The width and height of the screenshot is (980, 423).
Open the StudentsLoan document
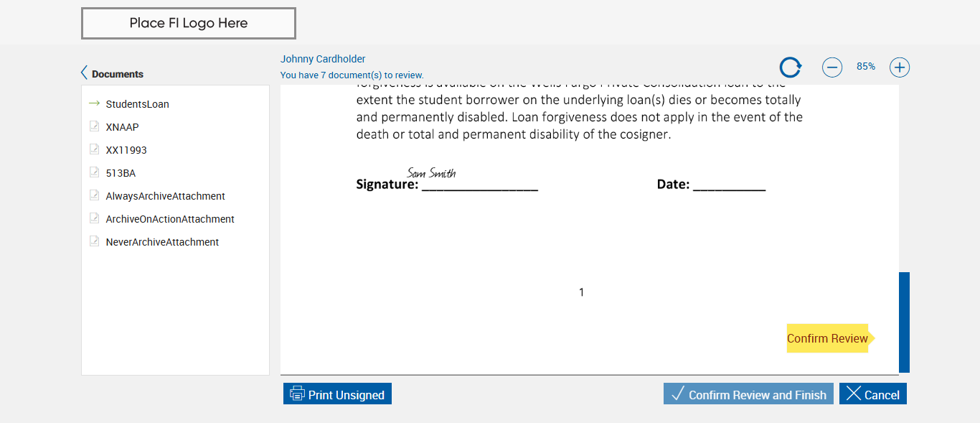(137, 104)
